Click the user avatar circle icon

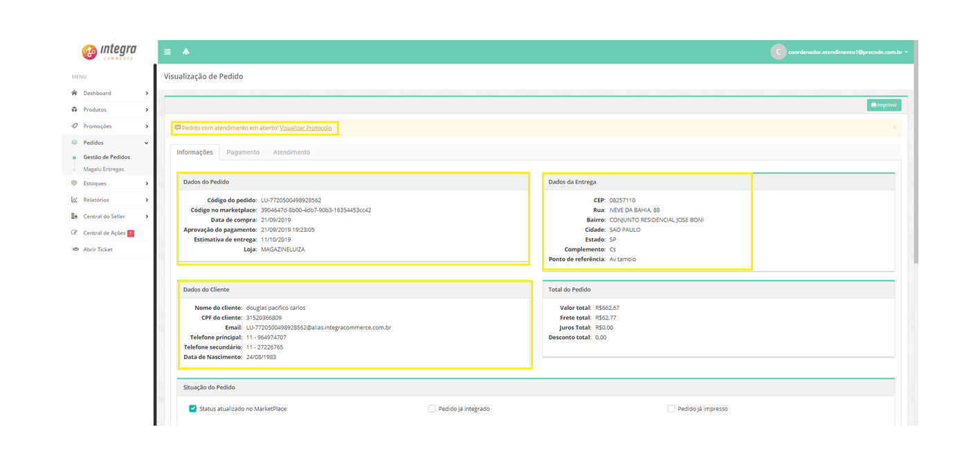[778, 52]
